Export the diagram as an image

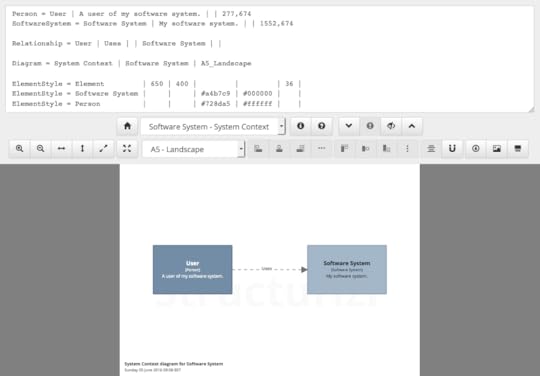coord(497,149)
